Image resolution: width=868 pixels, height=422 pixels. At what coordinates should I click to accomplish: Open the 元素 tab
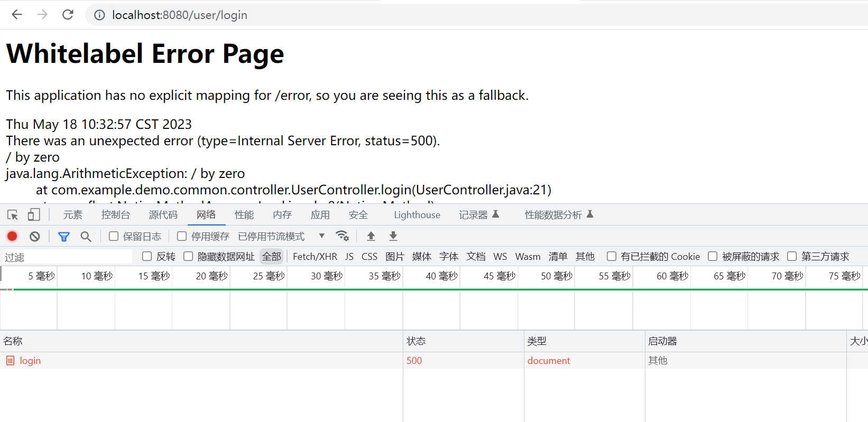pyautogui.click(x=73, y=215)
